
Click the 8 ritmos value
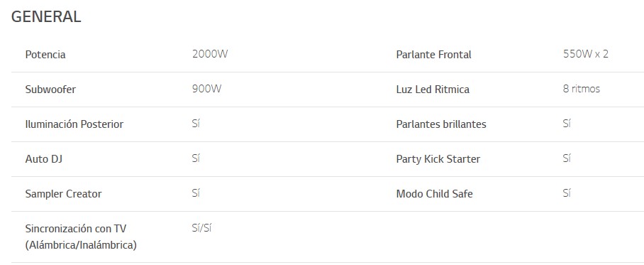coord(582,89)
